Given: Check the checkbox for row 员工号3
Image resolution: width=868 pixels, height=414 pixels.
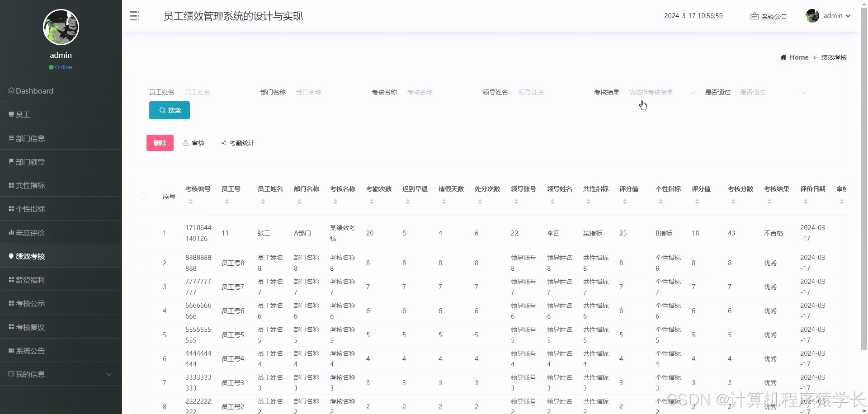Looking at the screenshot, I should [143, 383].
